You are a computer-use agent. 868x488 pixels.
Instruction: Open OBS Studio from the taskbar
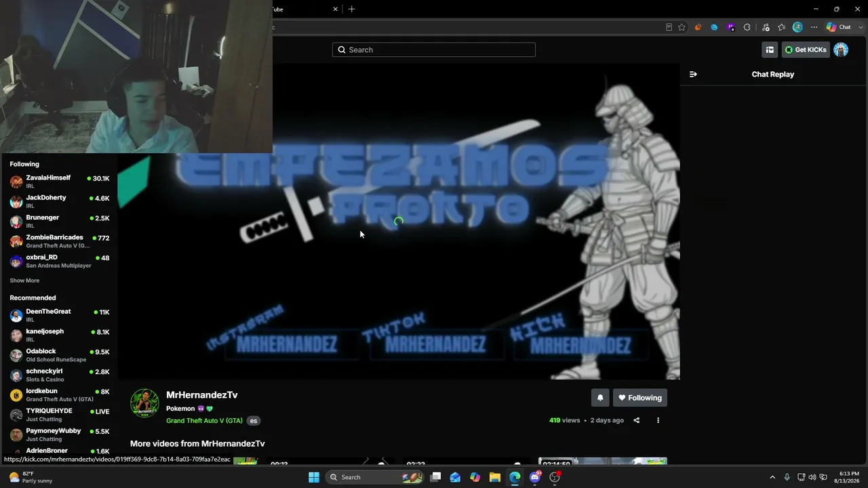coord(555,477)
